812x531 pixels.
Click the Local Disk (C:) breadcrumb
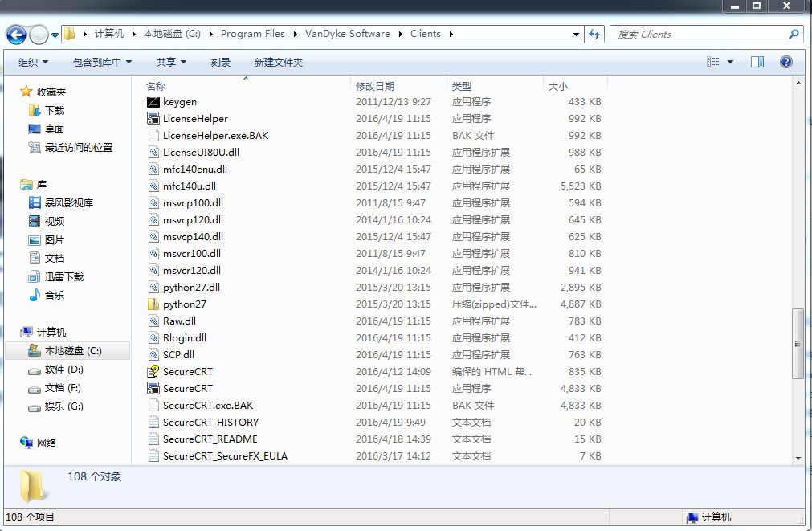(172, 34)
